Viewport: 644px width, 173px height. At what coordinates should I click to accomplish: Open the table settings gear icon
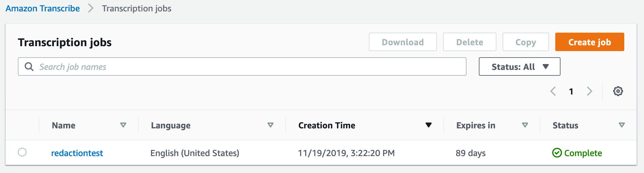pyautogui.click(x=618, y=91)
